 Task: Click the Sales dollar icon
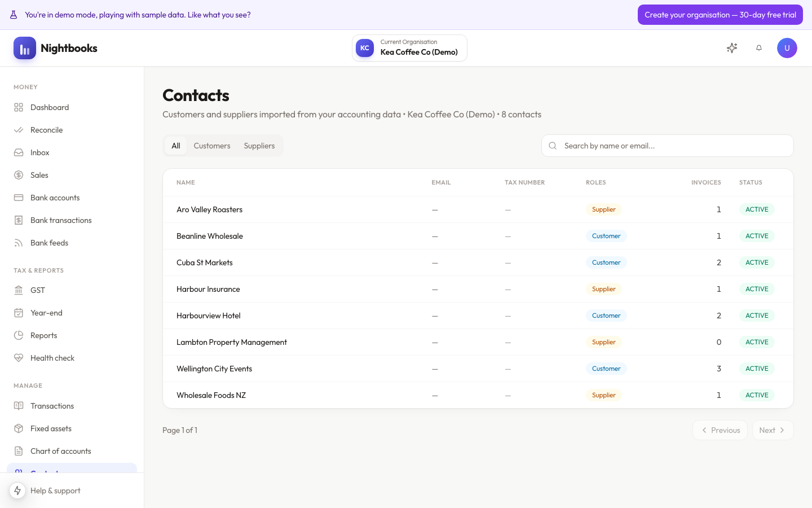[x=19, y=175]
